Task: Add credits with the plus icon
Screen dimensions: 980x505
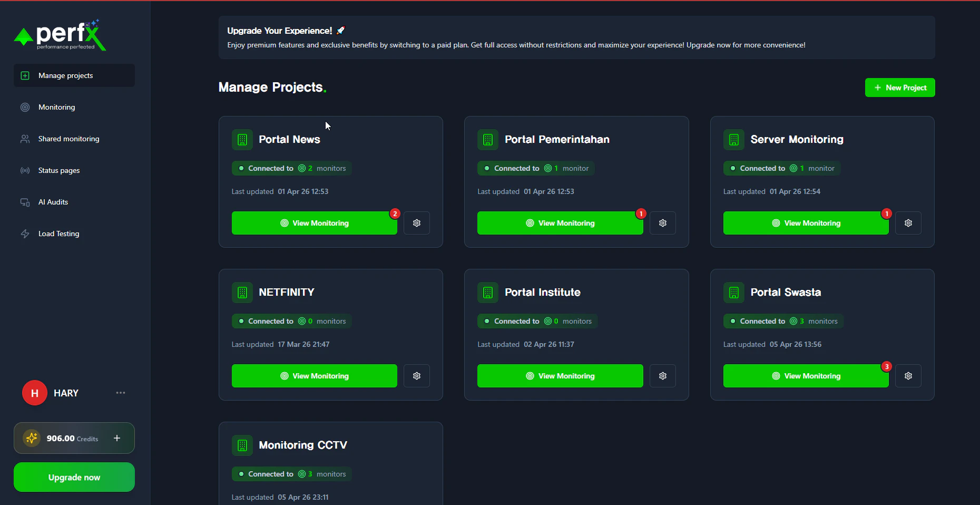Action: [117, 438]
